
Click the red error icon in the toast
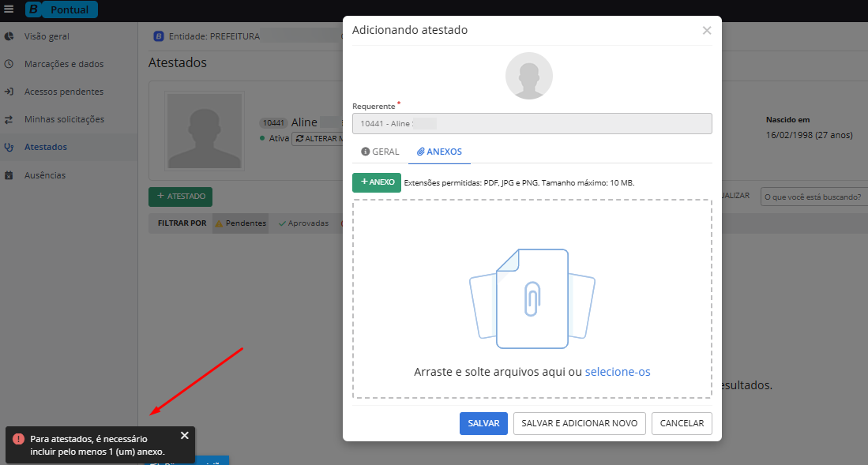[x=18, y=439]
